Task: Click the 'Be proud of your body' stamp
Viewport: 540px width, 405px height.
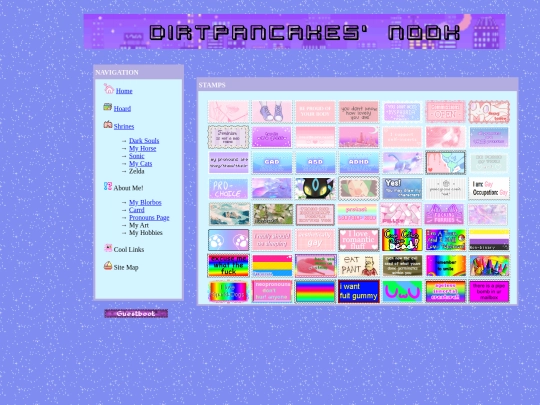Action: pyautogui.click(x=315, y=112)
